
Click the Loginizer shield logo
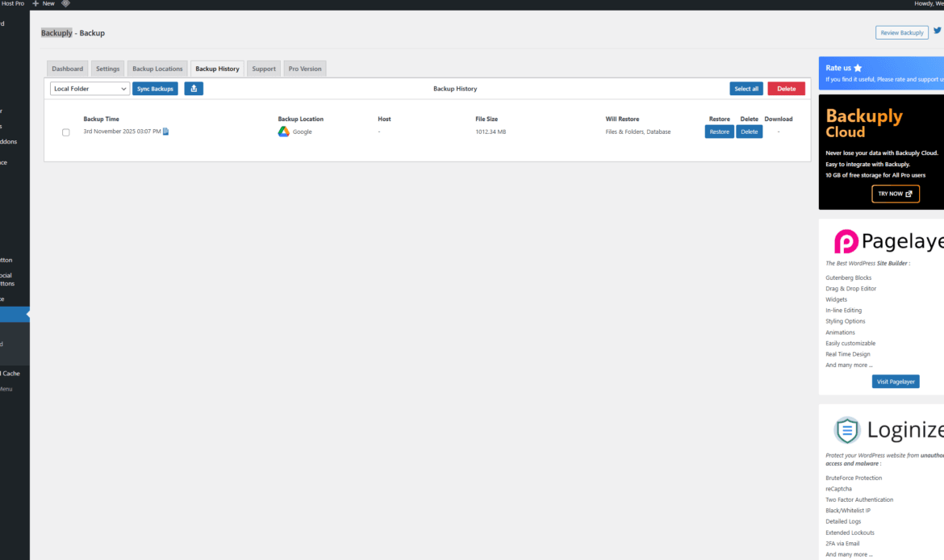pyautogui.click(x=847, y=430)
